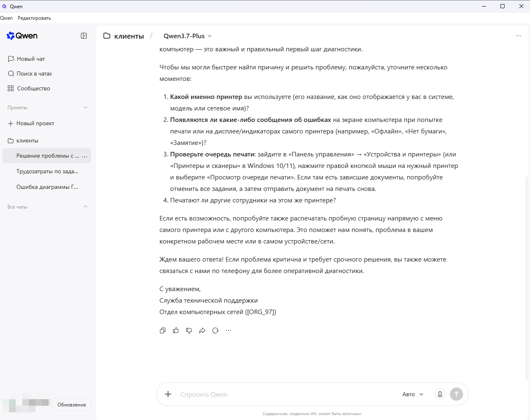Collapse the Все чаты section
530x420 pixels.
[85, 207]
